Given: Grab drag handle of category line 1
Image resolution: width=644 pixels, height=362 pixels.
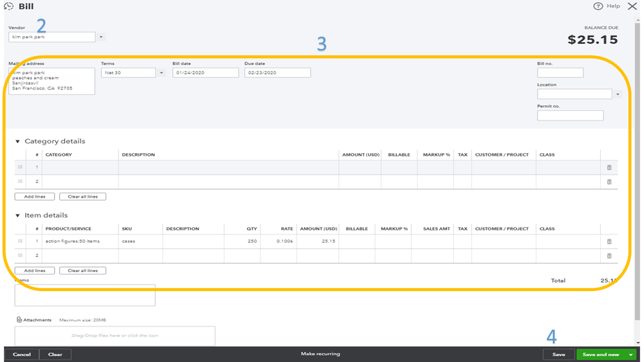Looking at the screenshot, I should pos(20,167).
